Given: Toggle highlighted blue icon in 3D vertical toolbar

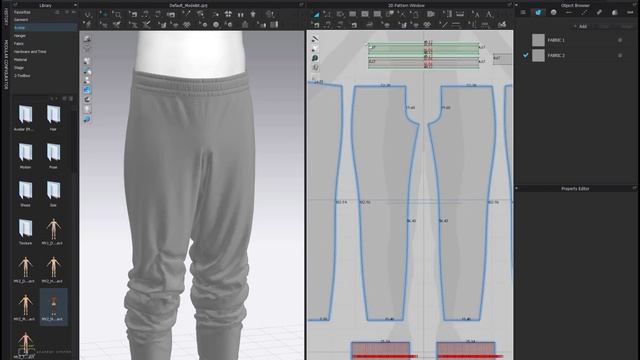Looking at the screenshot, I should tap(87, 90).
